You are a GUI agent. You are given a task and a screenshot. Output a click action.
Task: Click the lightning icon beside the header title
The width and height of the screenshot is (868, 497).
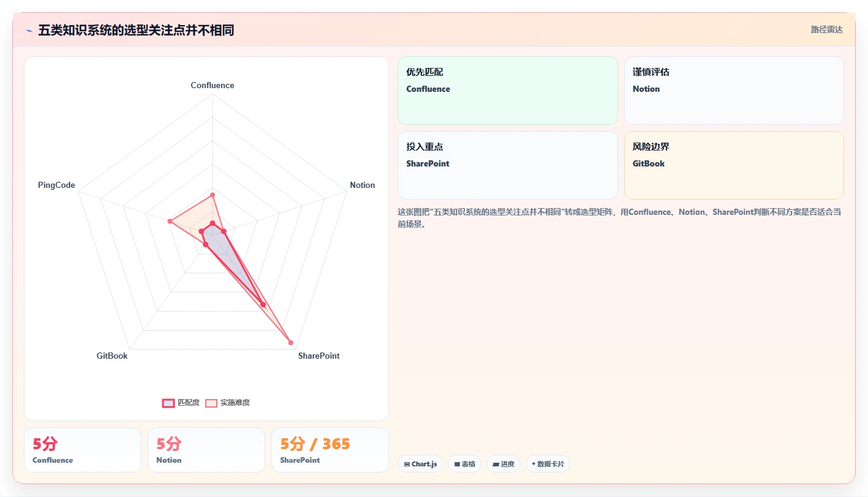[x=29, y=31]
